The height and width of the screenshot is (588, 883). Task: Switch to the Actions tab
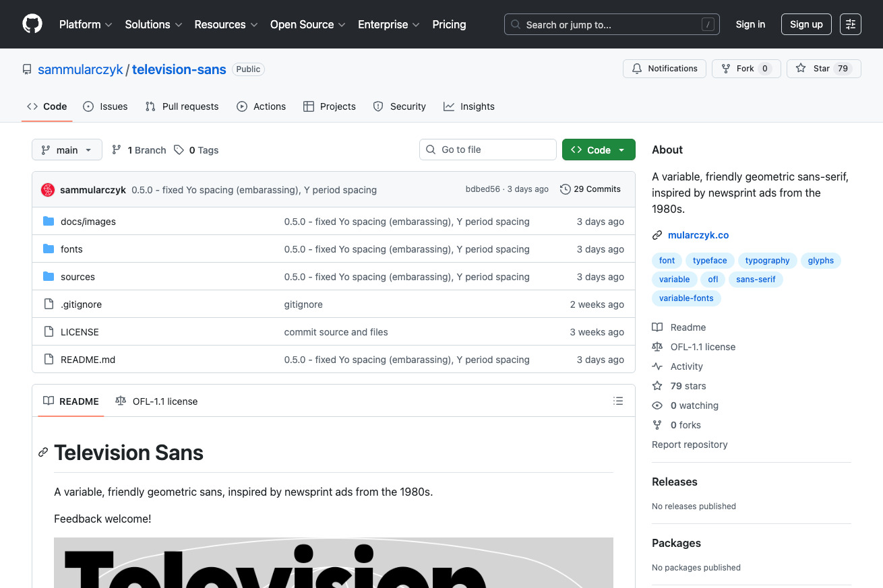262,106
